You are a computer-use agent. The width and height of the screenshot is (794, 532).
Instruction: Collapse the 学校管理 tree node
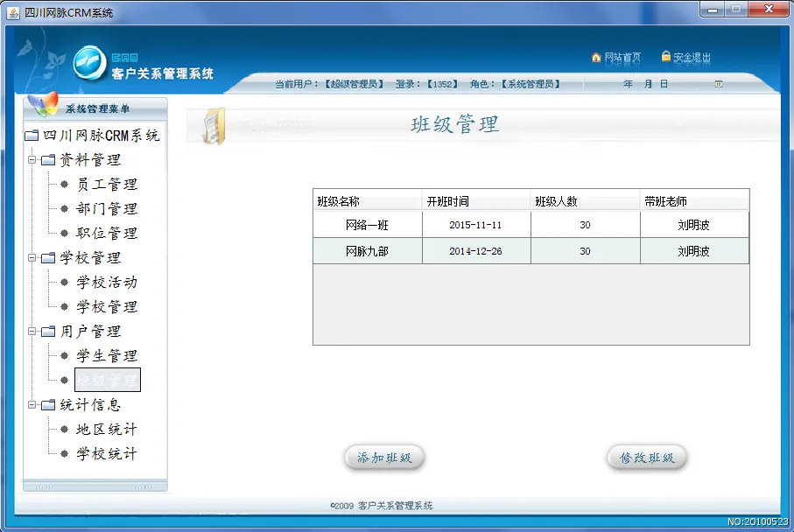point(32,258)
